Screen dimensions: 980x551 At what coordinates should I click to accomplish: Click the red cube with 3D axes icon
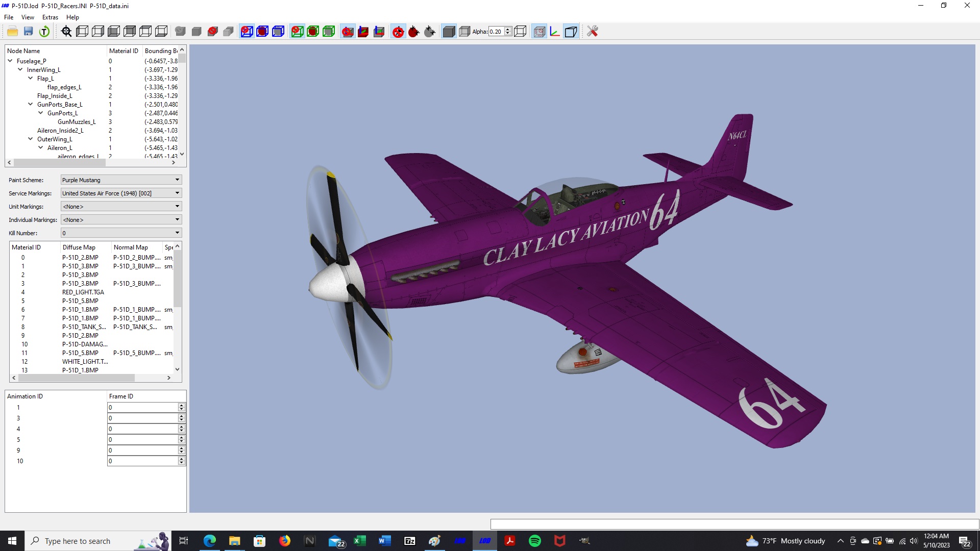pyautogui.click(x=363, y=32)
